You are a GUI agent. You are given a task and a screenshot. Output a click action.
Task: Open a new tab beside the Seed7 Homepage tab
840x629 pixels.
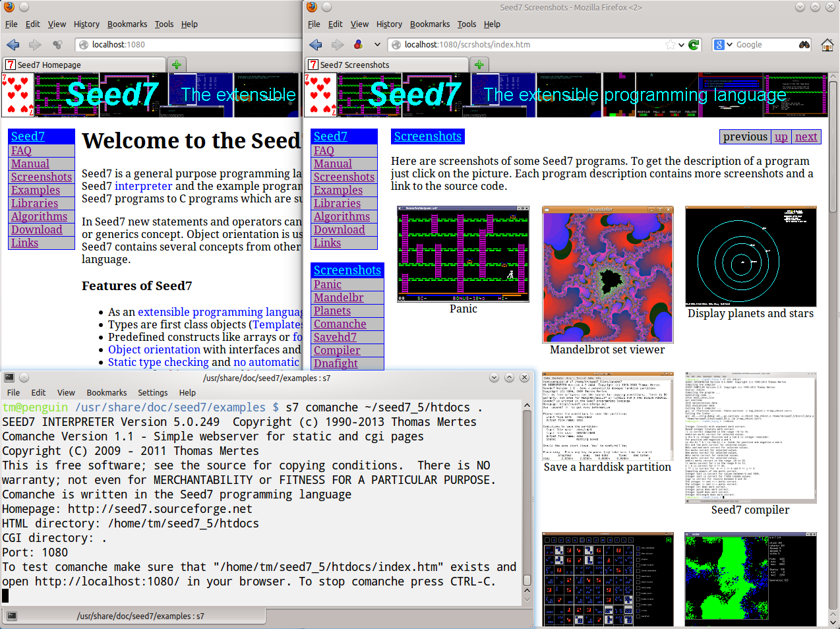tap(176, 65)
